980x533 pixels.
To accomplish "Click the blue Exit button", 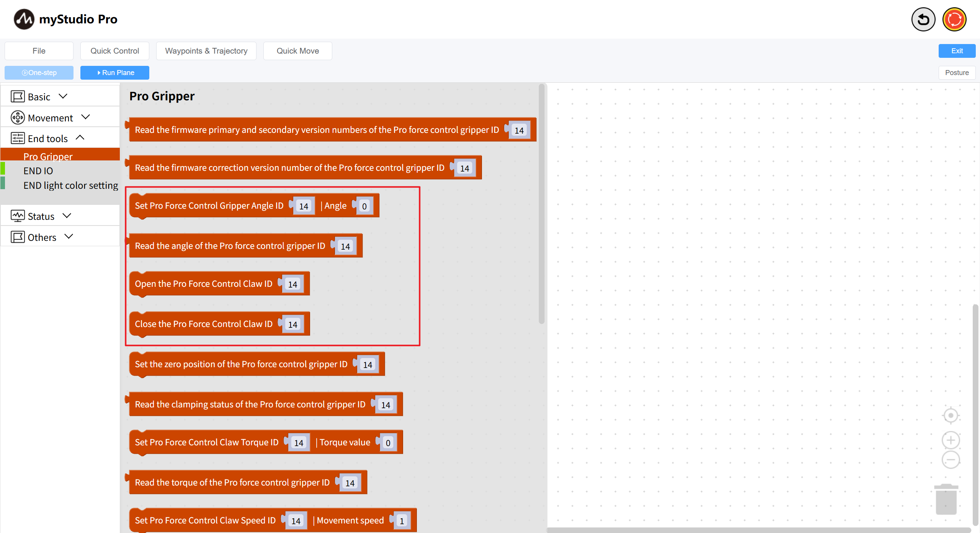I will tap(957, 51).
